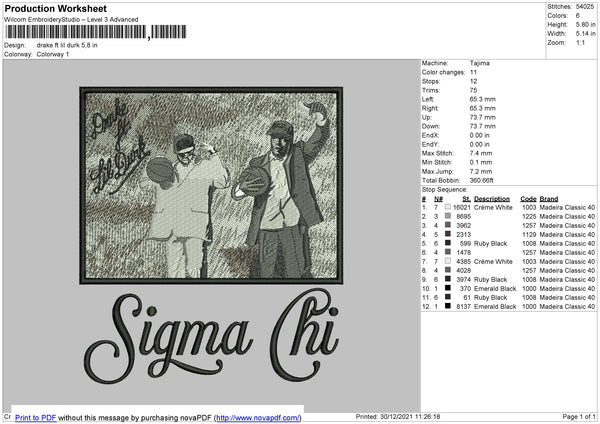Image resolution: width=600 pixels, height=424 pixels.
Task: Select the Stitches value 54025
Action: [x=585, y=7]
